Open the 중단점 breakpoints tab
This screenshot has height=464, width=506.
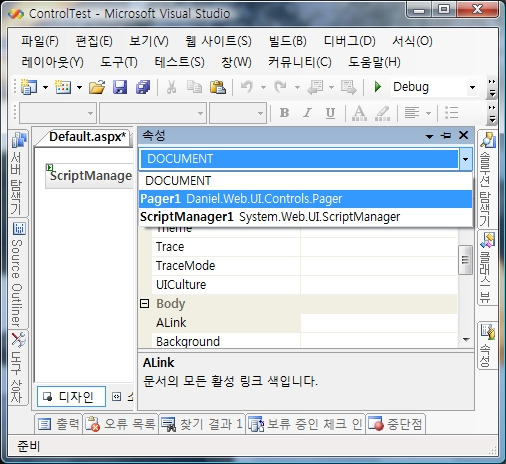(x=395, y=424)
